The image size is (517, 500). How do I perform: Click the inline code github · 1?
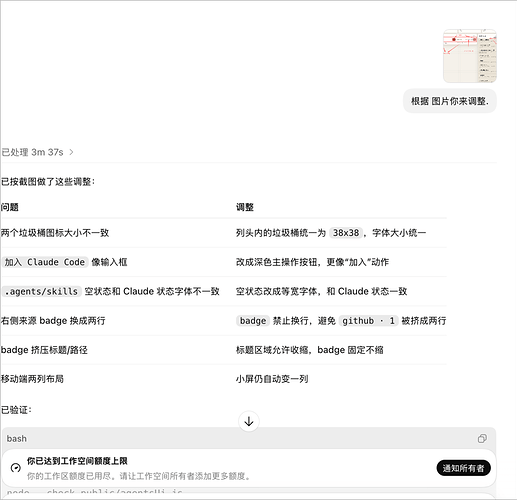pyautogui.click(x=368, y=321)
